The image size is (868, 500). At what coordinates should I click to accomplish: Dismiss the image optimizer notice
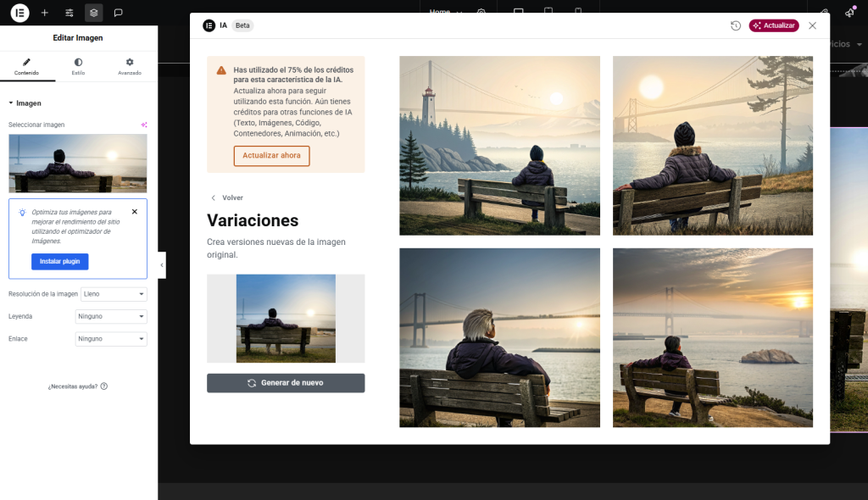[x=134, y=212]
